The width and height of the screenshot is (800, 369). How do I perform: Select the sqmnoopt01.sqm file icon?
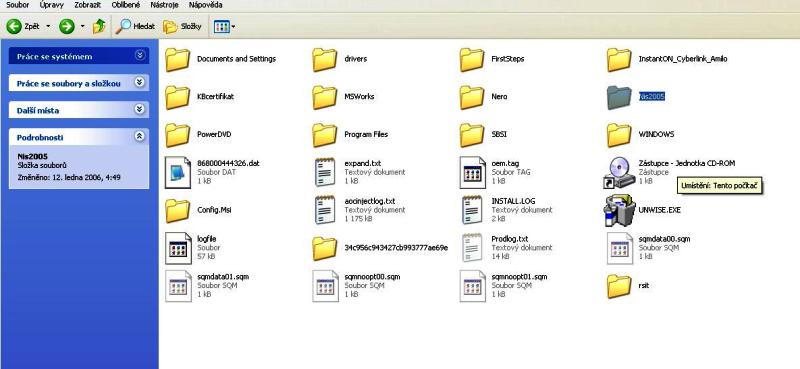click(x=472, y=286)
